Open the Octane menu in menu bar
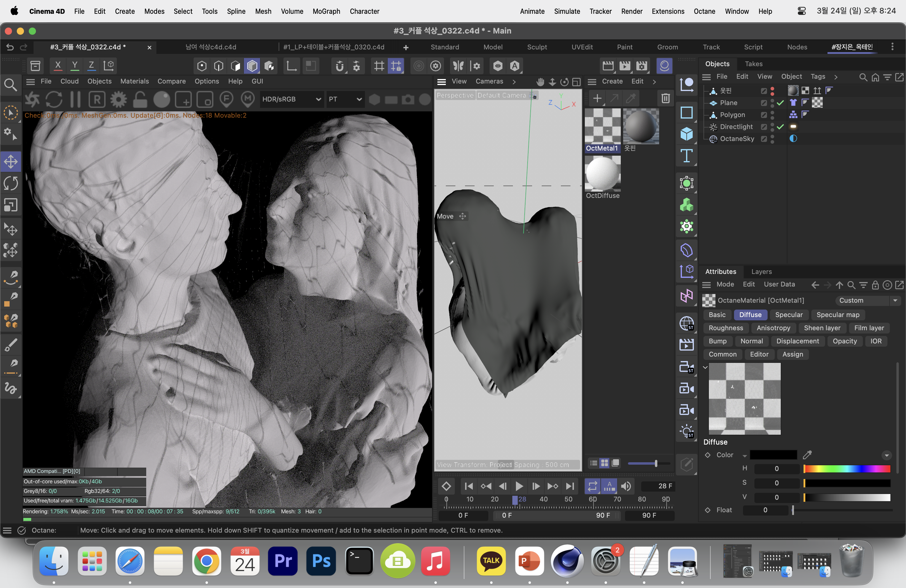The image size is (906, 588). (x=704, y=11)
